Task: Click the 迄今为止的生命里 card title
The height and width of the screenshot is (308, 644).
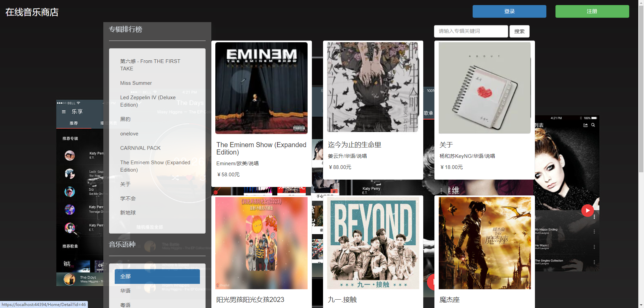Action: pyautogui.click(x=355, y=145)
